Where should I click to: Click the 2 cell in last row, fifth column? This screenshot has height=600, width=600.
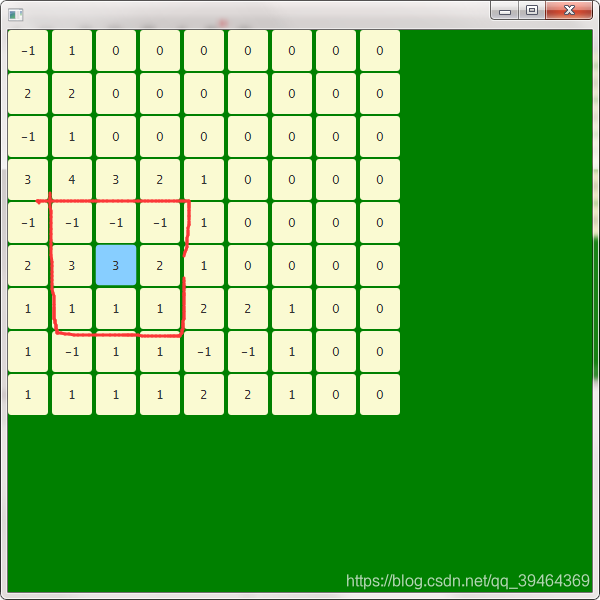point(204,394)
